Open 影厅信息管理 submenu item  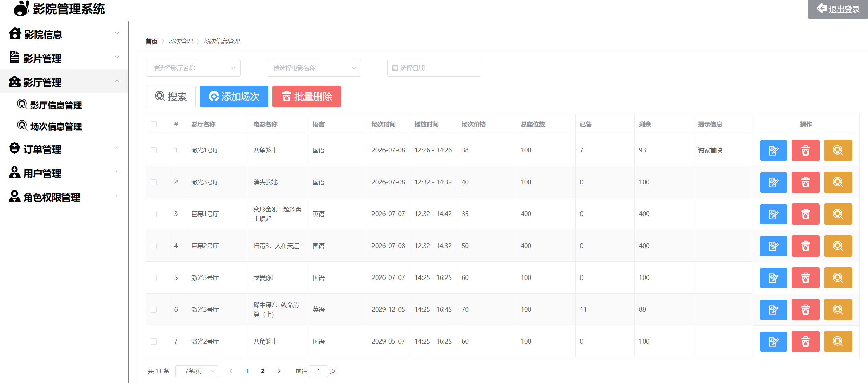point(64,105)
